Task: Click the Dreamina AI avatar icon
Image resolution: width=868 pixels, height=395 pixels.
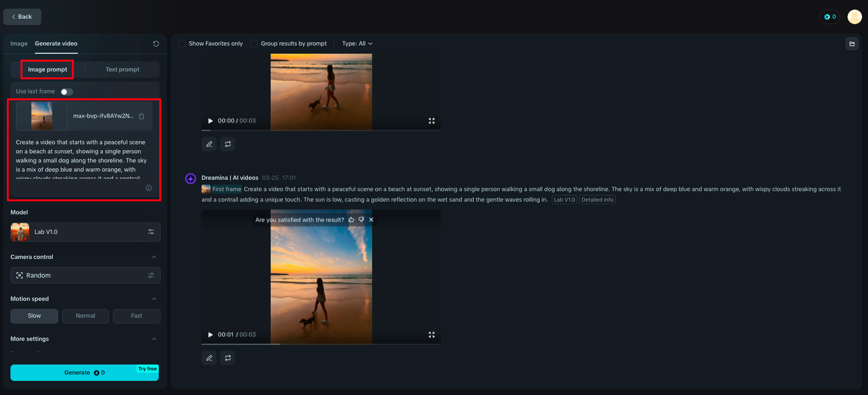Action: coord(191,178)
